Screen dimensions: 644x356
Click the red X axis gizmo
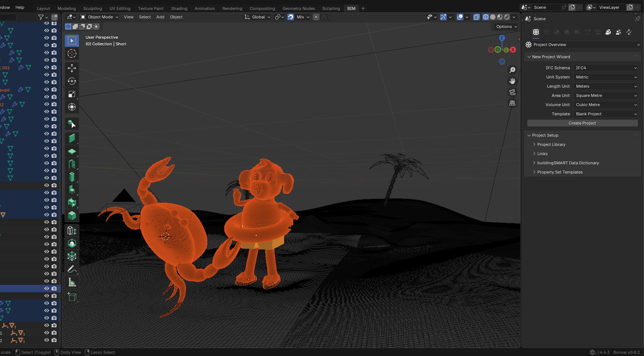[x=513, y=50]
